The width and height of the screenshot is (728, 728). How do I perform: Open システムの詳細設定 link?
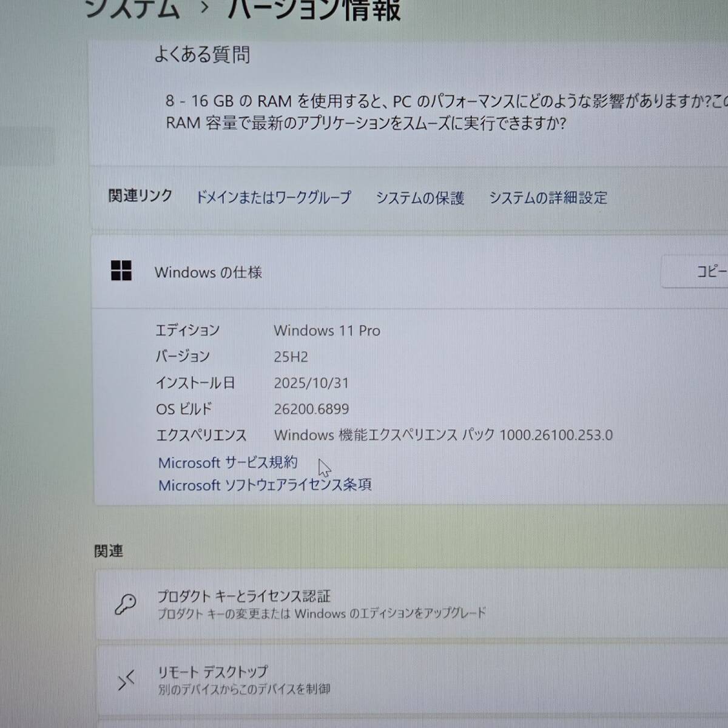coord(548,198)
